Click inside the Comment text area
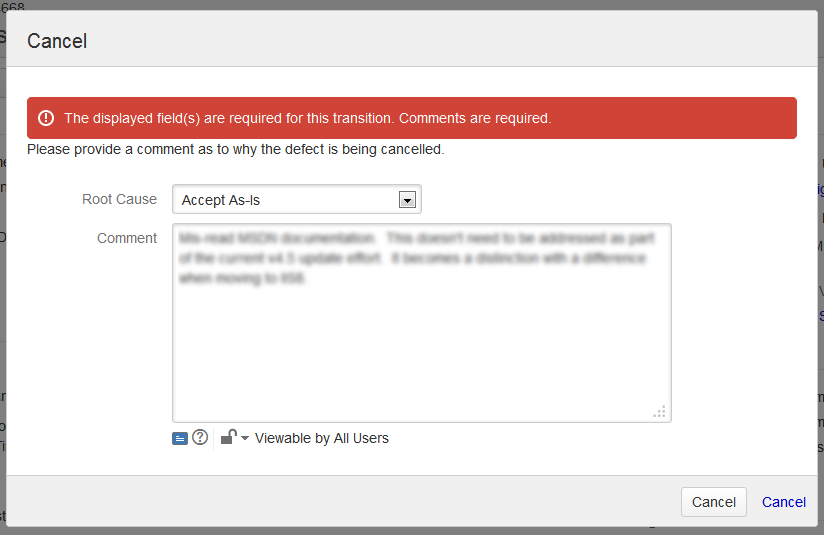The height and width of the screenshot is (535, 824). pos(422,323)
